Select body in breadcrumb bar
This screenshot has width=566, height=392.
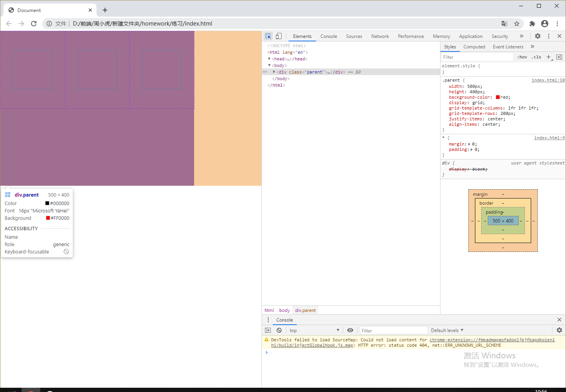point(284,310)
